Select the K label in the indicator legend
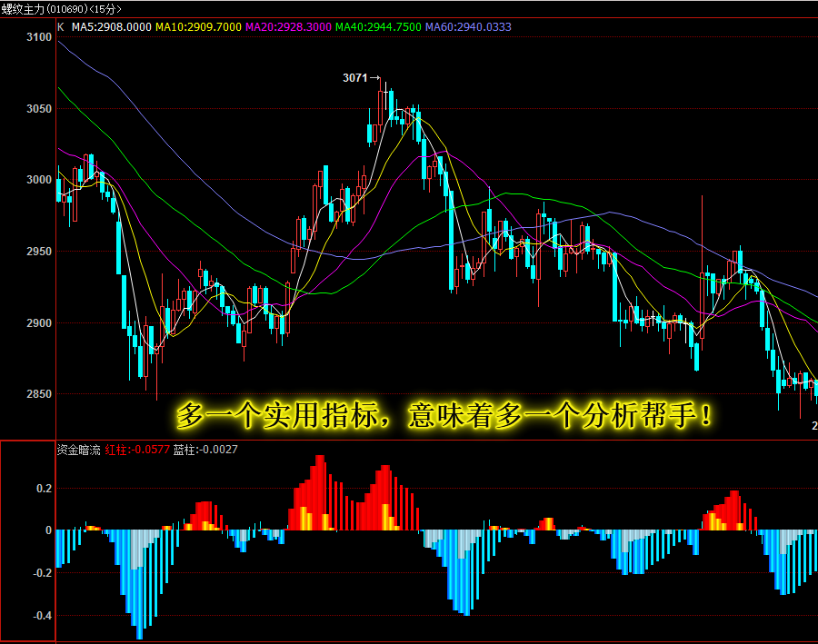This screenshot has height=644, width=818. [61, 27]
